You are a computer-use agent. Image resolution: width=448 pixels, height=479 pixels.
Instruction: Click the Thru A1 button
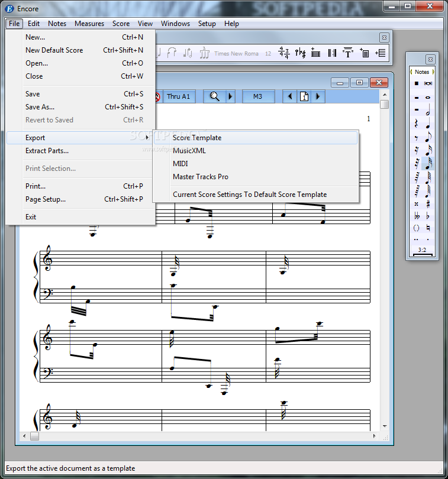179,96
